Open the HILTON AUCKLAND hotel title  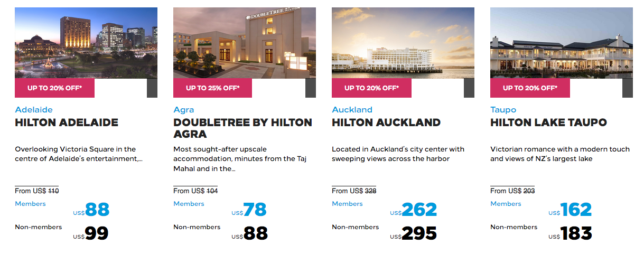[x=386, y=122]
